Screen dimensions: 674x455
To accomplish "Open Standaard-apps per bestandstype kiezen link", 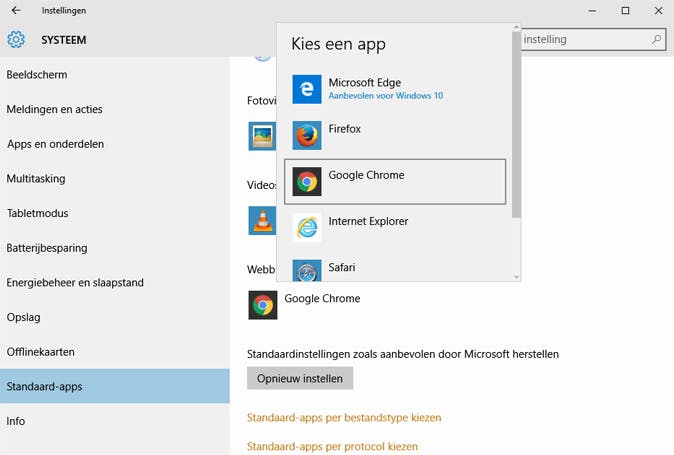I will [x=344, y=417].
